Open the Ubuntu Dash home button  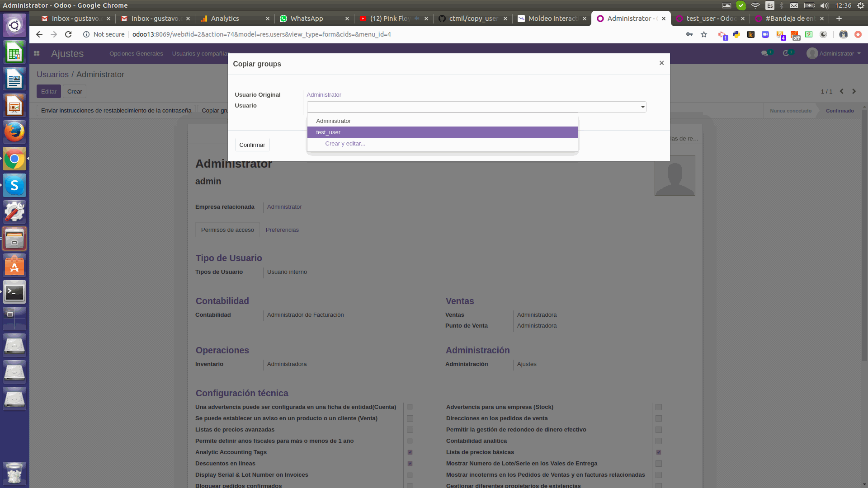[14, 25]
